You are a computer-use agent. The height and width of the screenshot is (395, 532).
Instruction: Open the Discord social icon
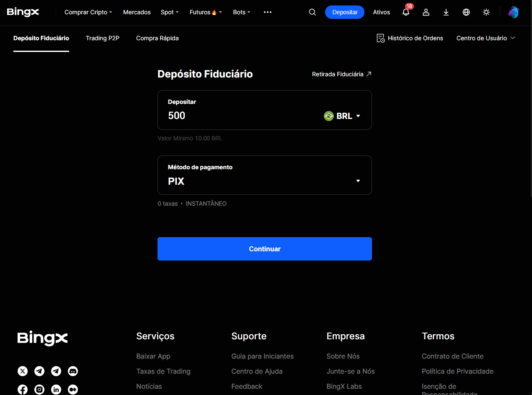point(73,371)
